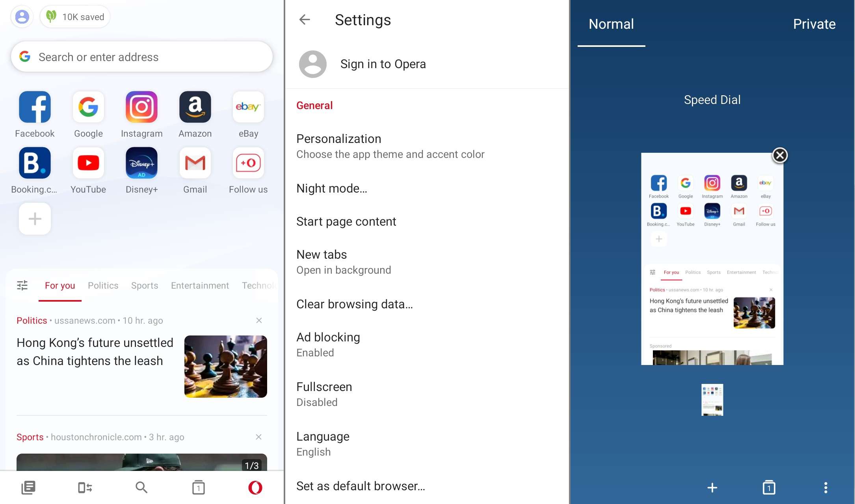The height and width of the screenshot is (504, 855).
Task: Open the chess pieces article thumbnail
Action: [x=226, y=366]
